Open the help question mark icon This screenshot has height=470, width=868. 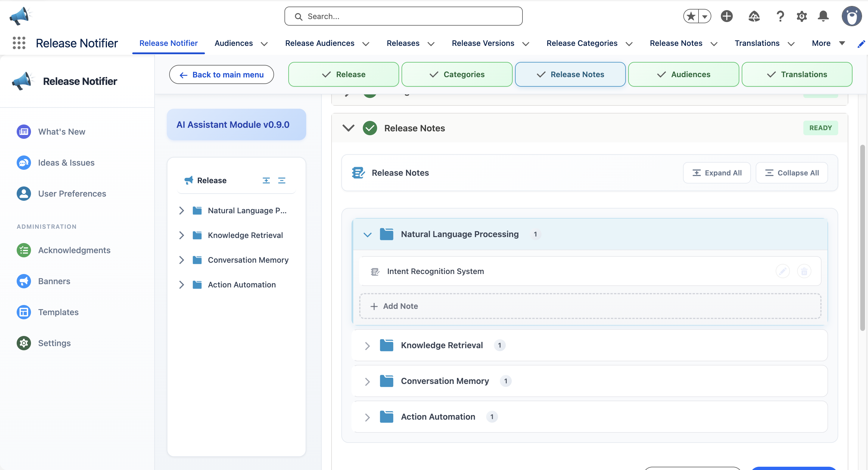tap(780, 16)
